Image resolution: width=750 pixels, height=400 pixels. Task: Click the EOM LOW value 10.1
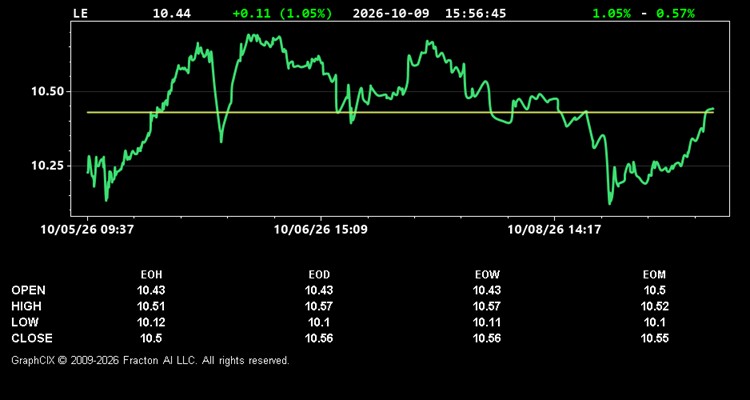click(654, 322)
